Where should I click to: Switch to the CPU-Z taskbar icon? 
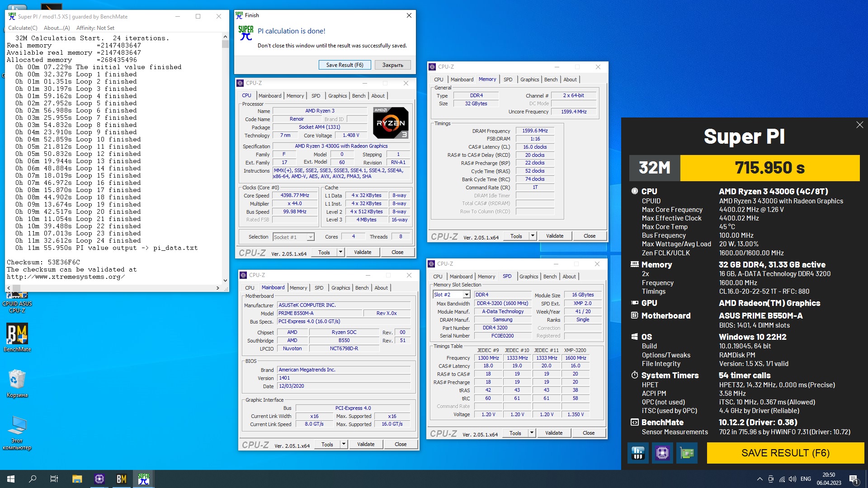[x=99, y=479]
